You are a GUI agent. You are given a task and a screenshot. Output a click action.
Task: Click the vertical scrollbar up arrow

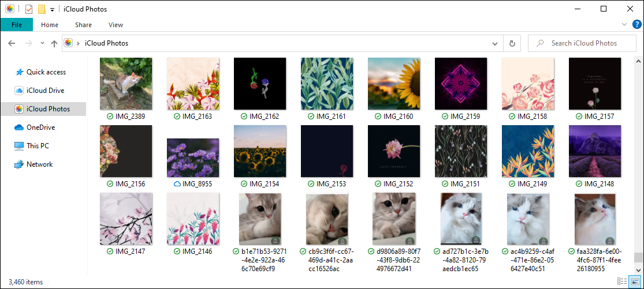pos(638,61)
